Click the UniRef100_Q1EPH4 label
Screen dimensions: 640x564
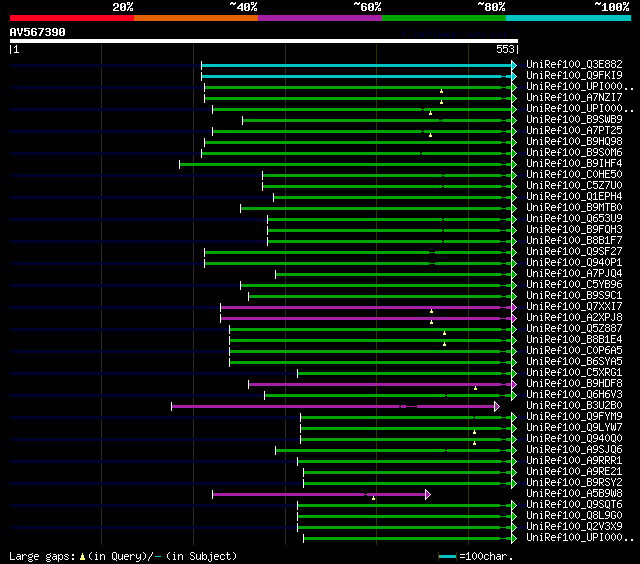tap(574, 197)
